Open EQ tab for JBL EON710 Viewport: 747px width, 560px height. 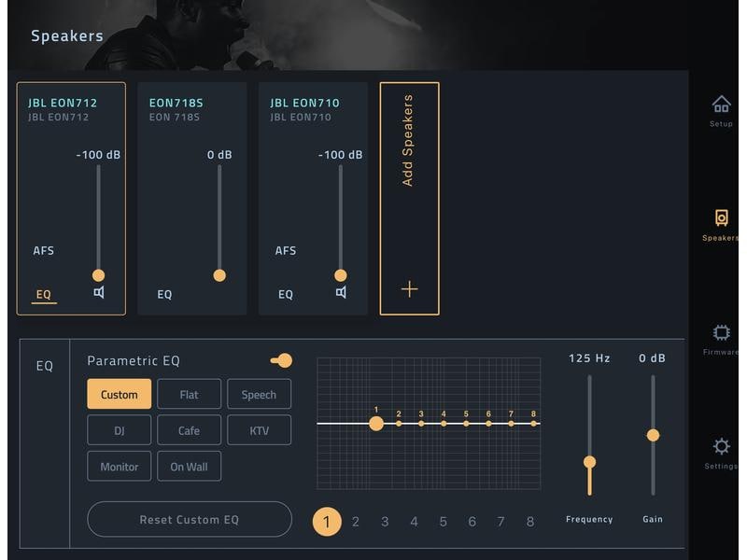pyautogui.click(x=286, y=294)
